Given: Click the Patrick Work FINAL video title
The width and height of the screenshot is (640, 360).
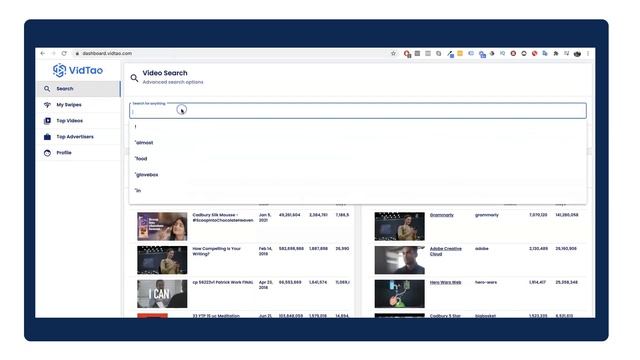Looking at the screenshot, I should (223, 282).
